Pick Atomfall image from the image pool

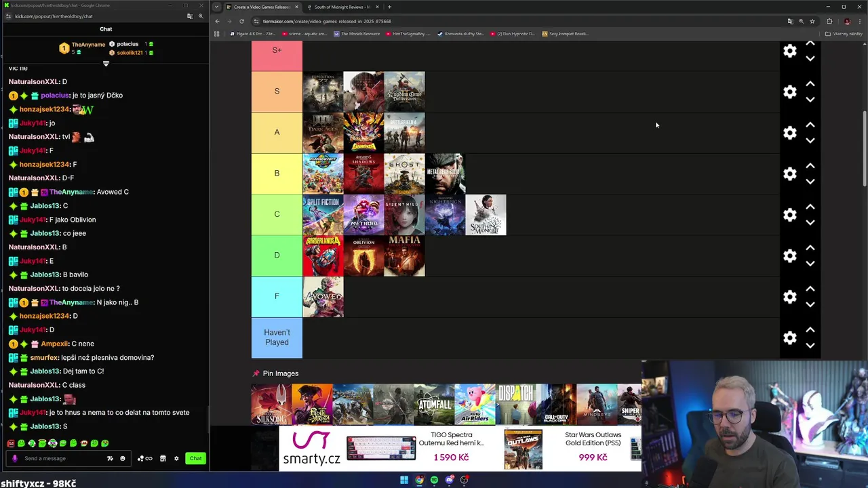coord(434,405)
